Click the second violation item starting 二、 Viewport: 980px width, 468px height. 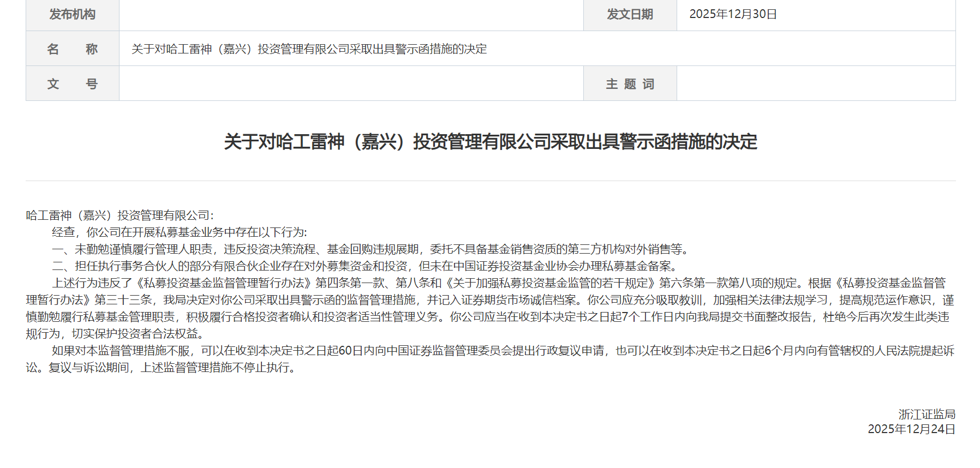(366, 266)
